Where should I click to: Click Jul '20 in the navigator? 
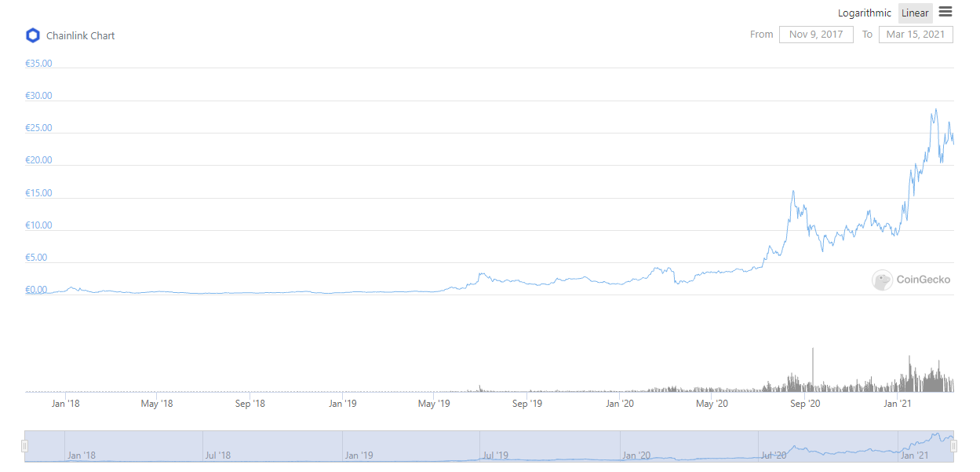pyautogui.click(x=774, y=455)
